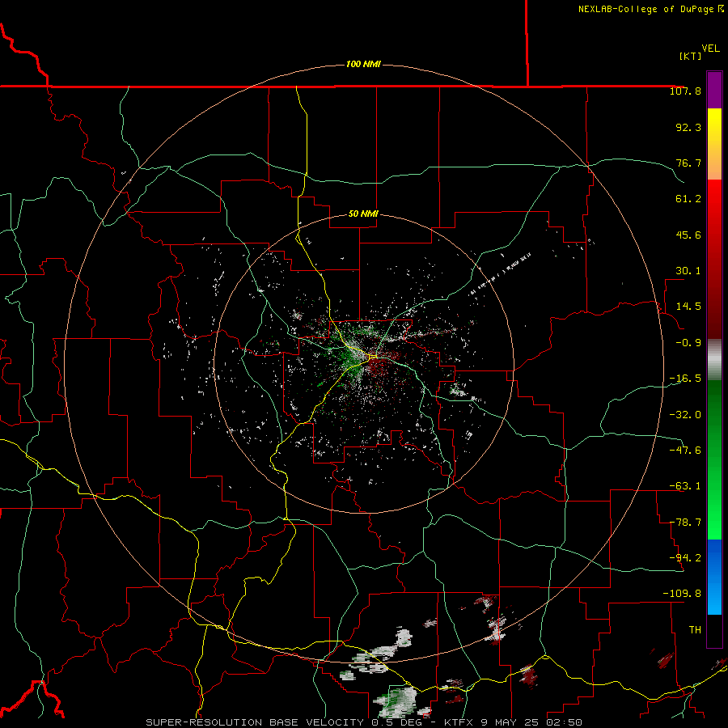
Task: Click the NEXLAB-College of DuPage watermark text
Action: [x=650, y=9]
